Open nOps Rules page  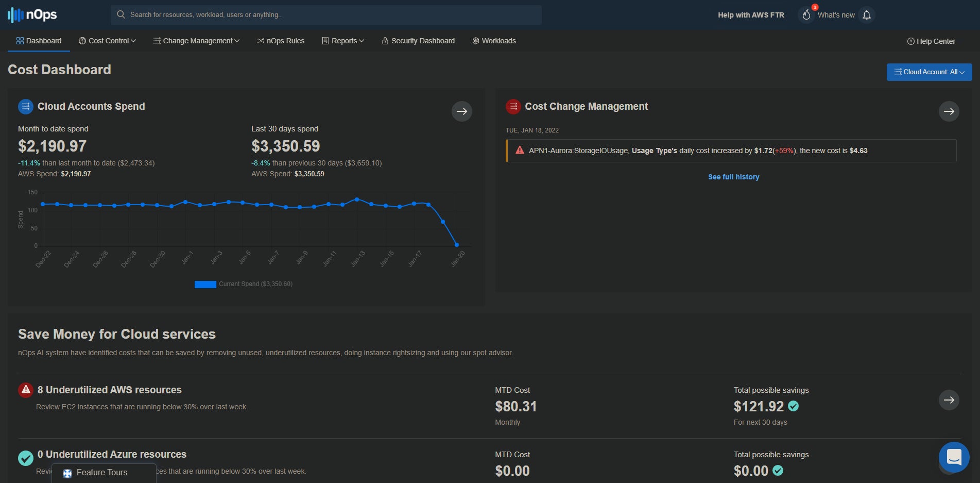281,41
